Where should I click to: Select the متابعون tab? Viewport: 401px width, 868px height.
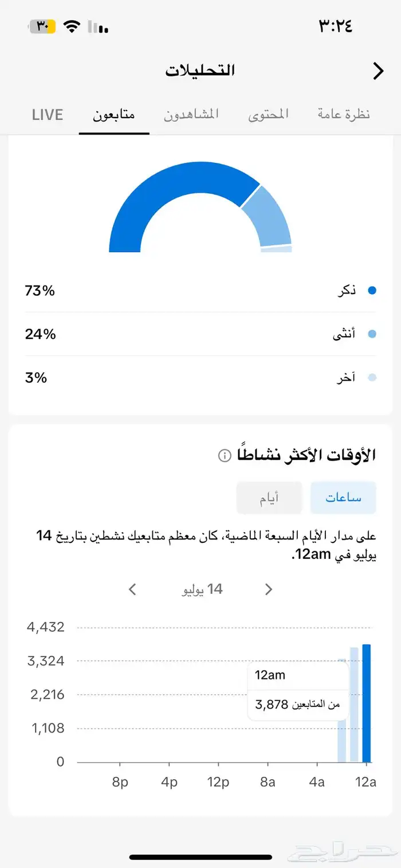(x=114, y=115)
